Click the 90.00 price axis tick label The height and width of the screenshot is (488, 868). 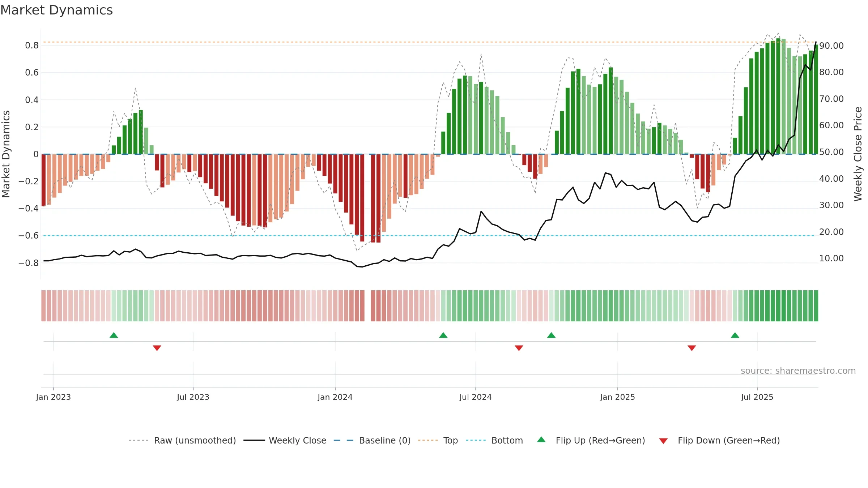tap(831, 46)
